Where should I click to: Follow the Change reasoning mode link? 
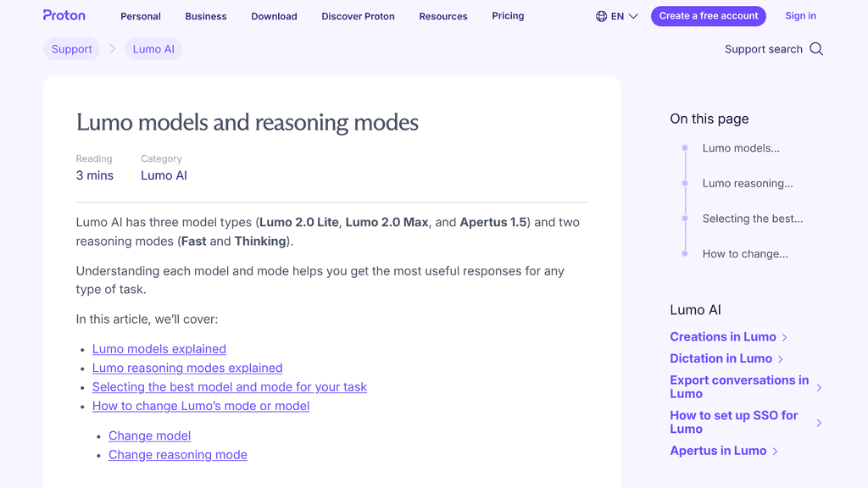[x=178, y=454]
